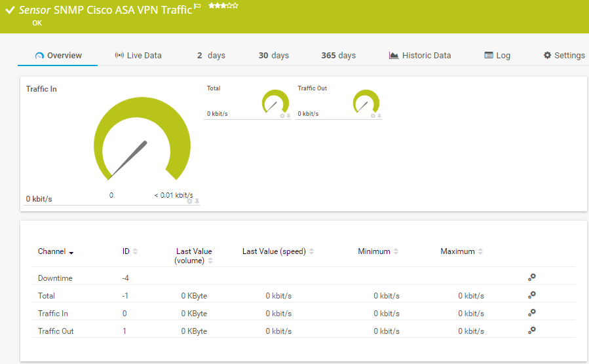Screen dimensions: 589x364
Task: Open channel settings gear for the Total row
Action: coord(532,295)
